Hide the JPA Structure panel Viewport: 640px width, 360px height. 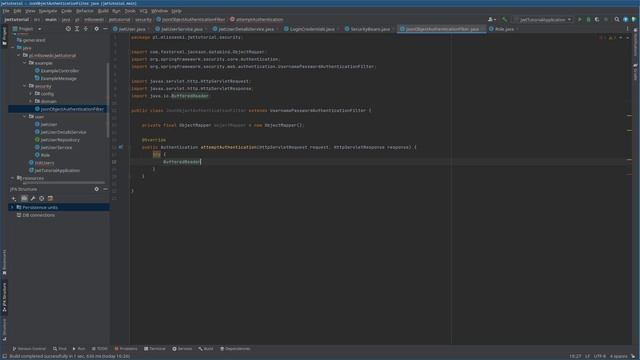105,189
